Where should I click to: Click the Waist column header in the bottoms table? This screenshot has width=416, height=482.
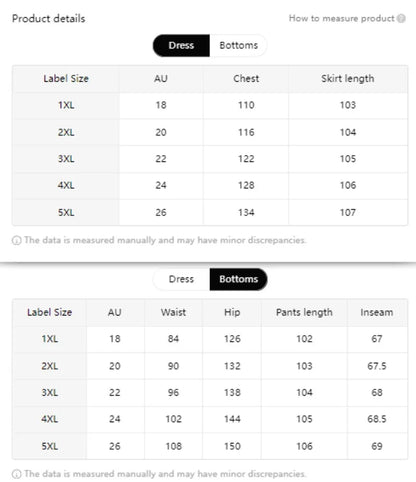[x=173, y=312]
